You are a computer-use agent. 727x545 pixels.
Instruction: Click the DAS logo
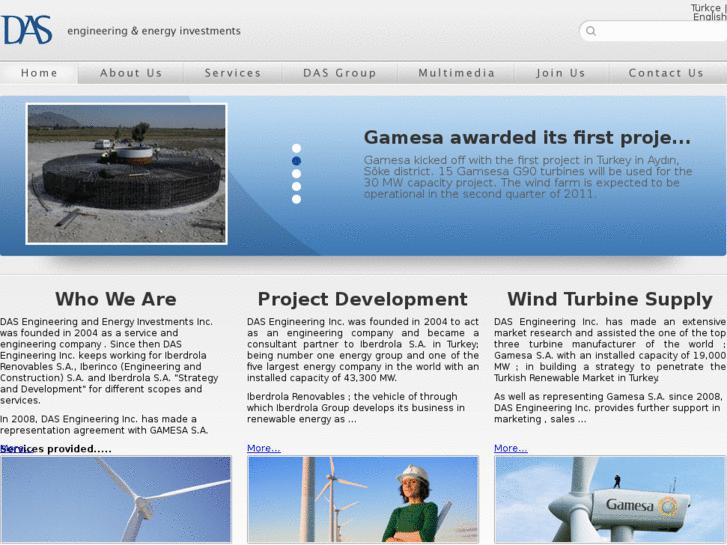[x=26, y=30]
